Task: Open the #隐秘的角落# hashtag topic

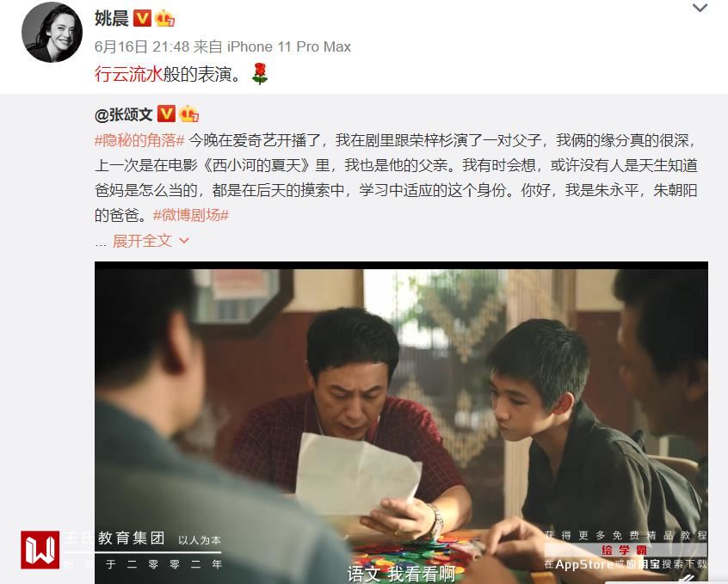Action: coord(139,140)
